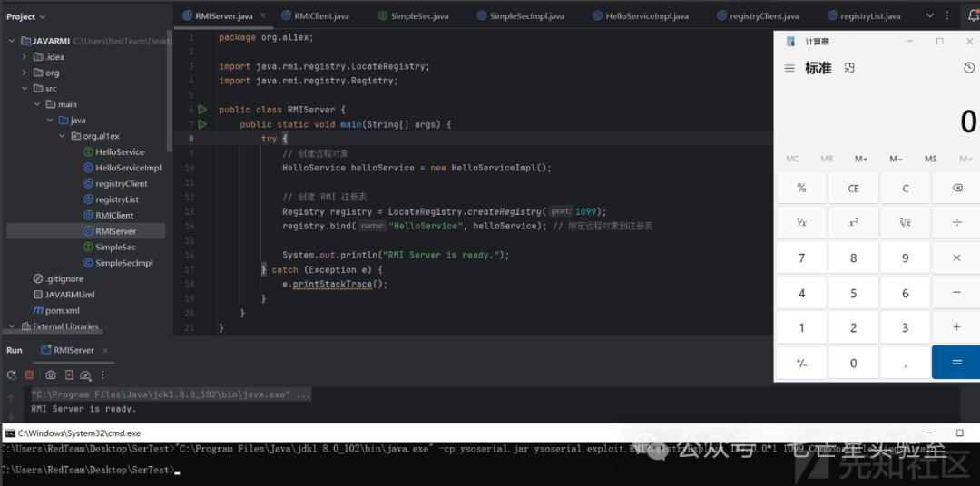
Task: Switch to SimpleSecImpl.java tab
Action: point(521,15)
